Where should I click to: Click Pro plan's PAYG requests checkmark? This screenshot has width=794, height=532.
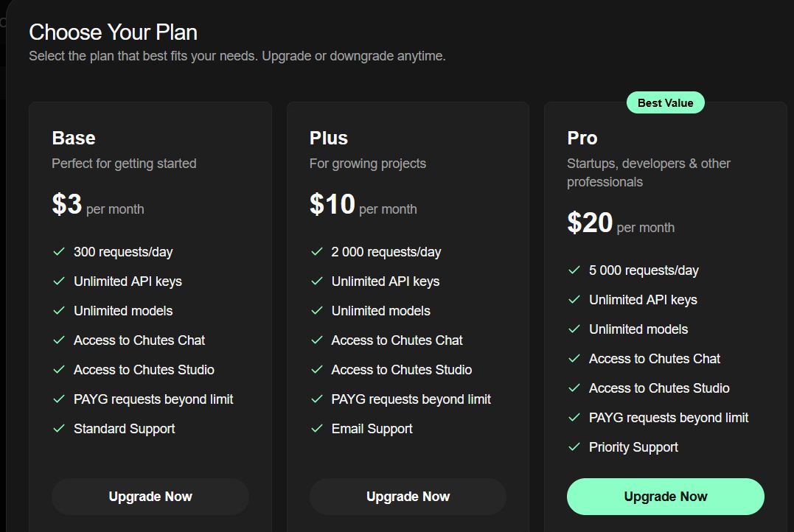574,418
